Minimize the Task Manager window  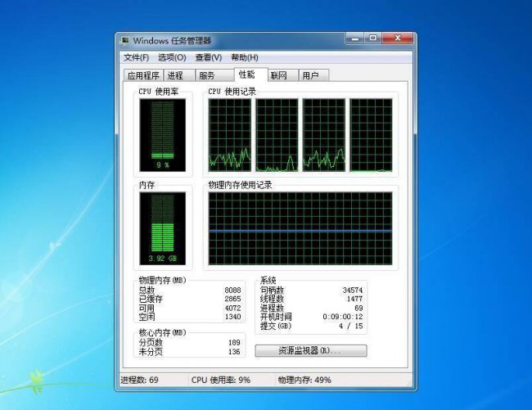tap(355, 38)
